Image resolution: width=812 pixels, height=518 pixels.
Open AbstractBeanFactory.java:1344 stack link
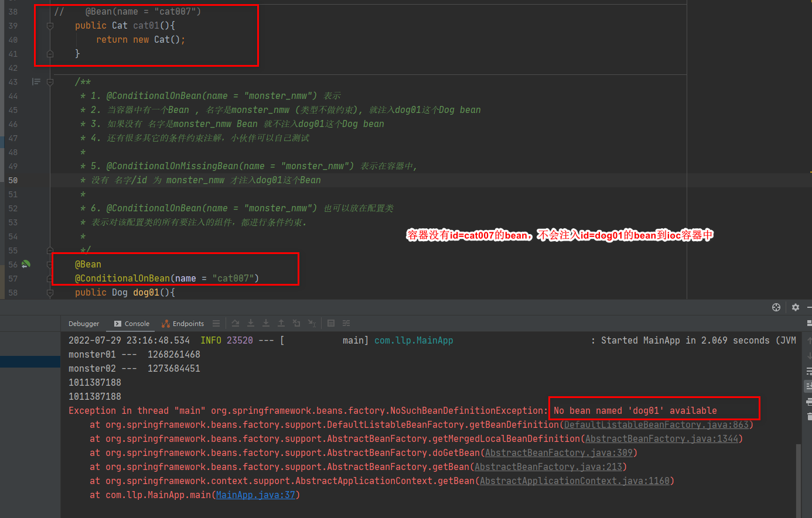661,439
